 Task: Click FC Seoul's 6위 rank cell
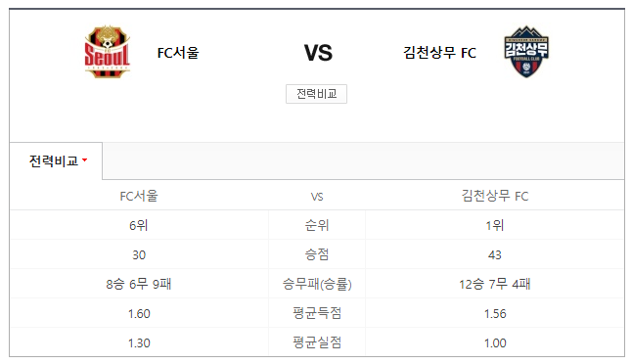click(139, 225)
